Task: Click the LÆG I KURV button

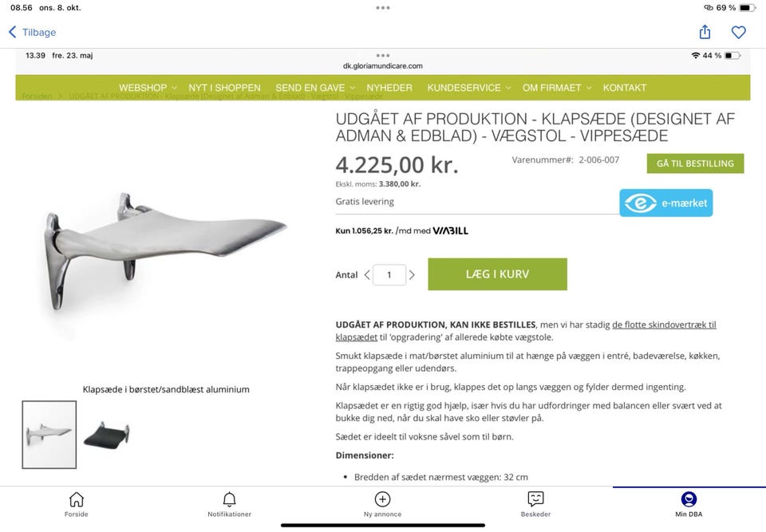Action: (497, 274)
